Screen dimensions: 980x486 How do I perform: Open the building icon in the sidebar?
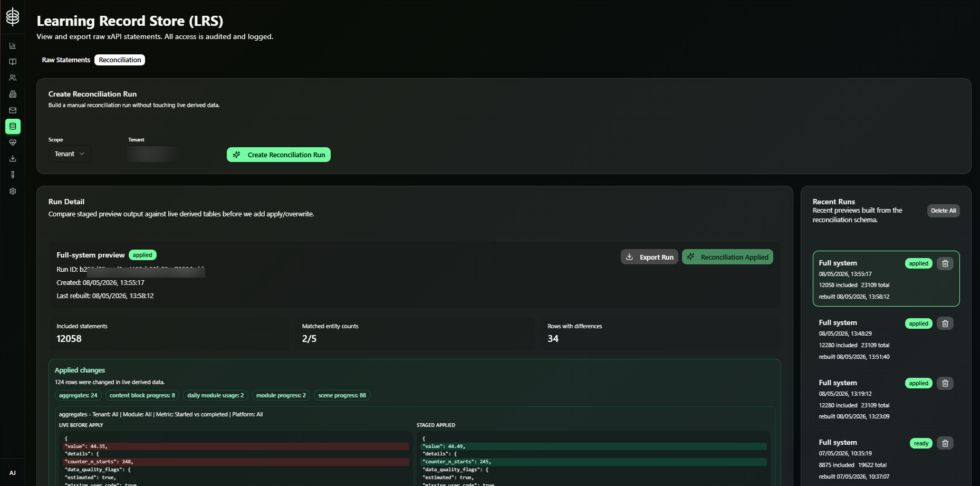(13, 94)
